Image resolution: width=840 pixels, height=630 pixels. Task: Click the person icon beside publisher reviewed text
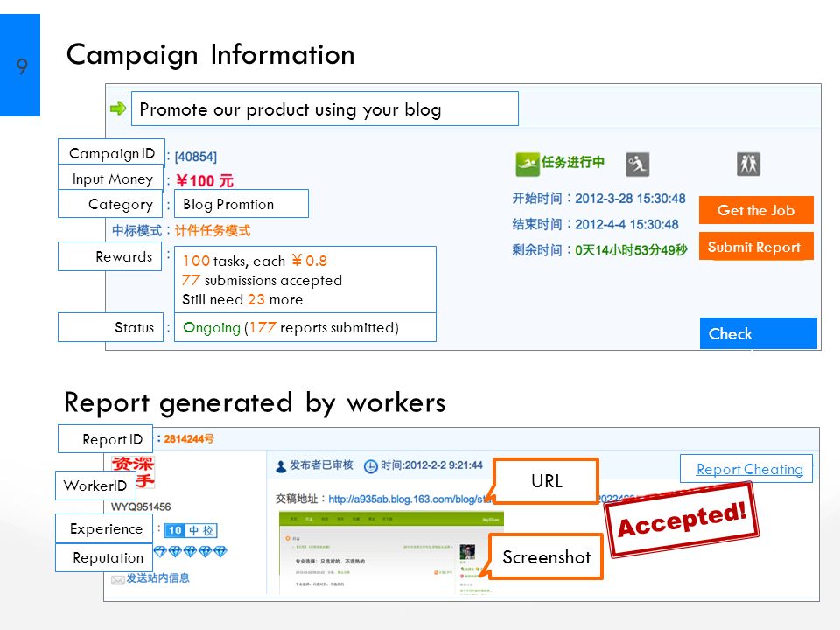281,466
